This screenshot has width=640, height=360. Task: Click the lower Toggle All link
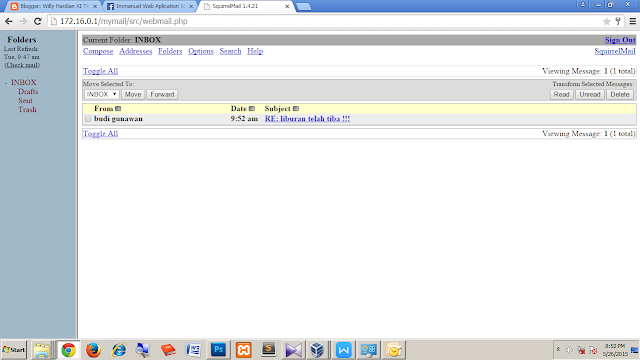pos(100,133)
